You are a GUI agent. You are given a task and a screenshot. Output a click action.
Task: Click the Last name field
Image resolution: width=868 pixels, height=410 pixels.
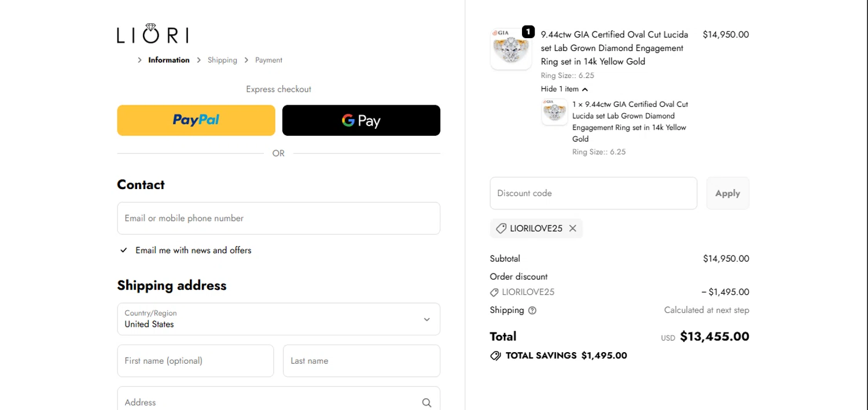coord(361,361)
